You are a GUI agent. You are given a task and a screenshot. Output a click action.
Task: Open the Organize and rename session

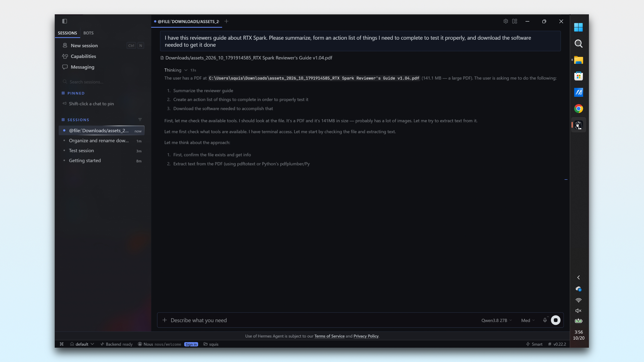coord(102,141)
